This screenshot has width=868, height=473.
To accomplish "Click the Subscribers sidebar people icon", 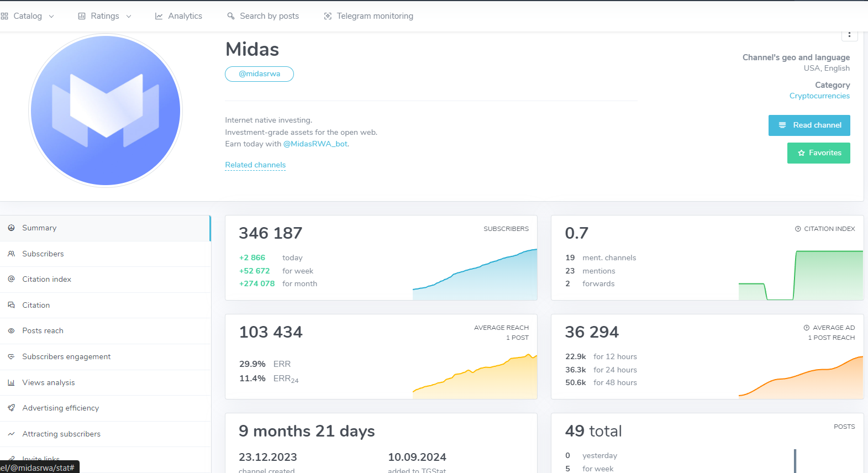I will pyautogui.click(x=11, y=254).
